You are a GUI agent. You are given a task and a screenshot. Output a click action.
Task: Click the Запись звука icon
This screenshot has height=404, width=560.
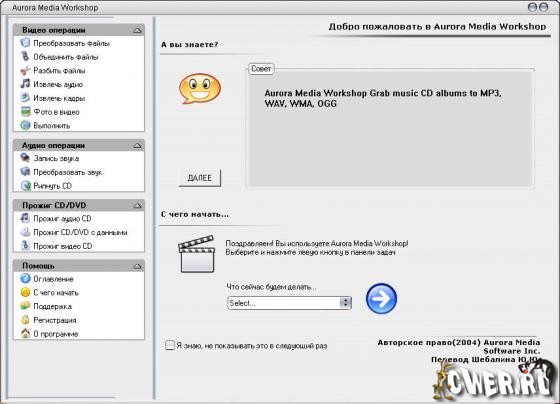pos(25,158)
